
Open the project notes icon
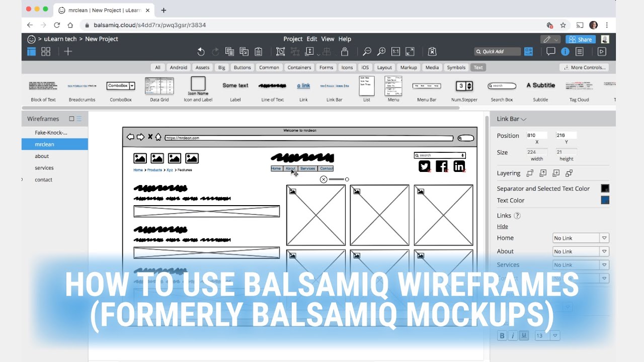[580, 51]
